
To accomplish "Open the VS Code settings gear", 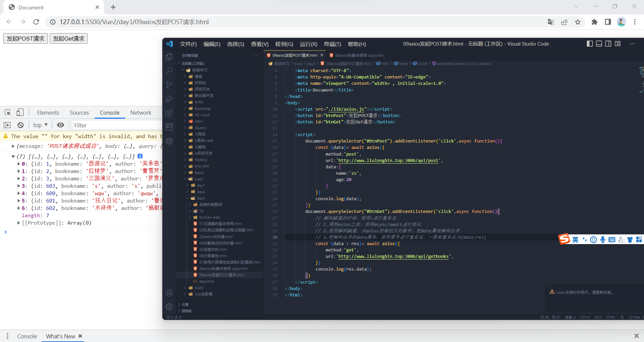I will 169,306.
